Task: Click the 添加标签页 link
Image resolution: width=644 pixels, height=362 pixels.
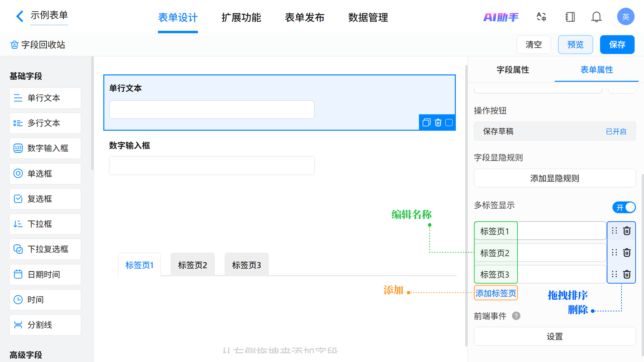Action: pyautogui.click(x=496, y=293)
